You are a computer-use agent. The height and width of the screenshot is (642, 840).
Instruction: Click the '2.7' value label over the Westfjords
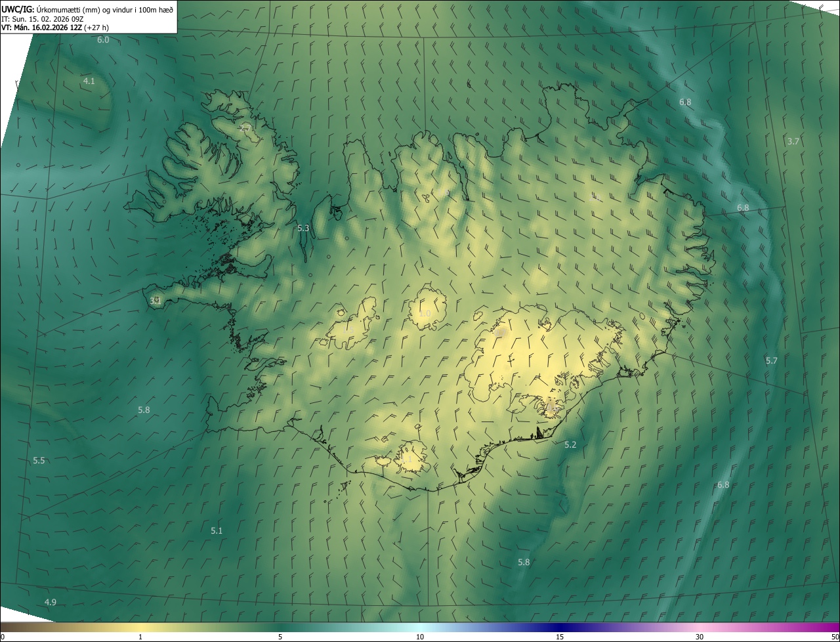pos(246,127)
